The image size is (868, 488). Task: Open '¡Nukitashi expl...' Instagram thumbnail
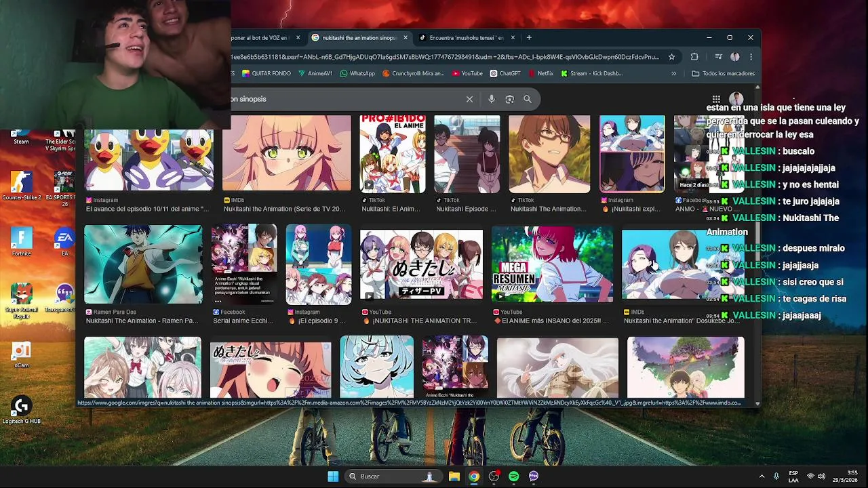coord(632,155)
